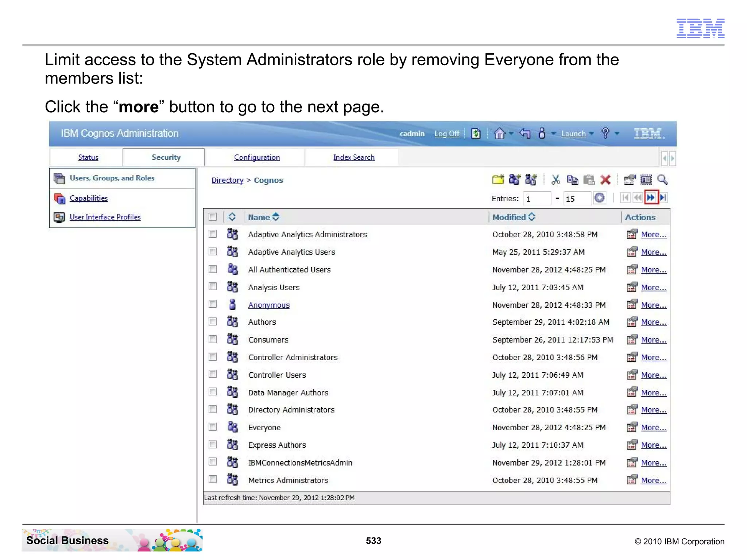The image size is (747, 560).
Task: Click the Search magnifier icon
Action: [662, 179]
